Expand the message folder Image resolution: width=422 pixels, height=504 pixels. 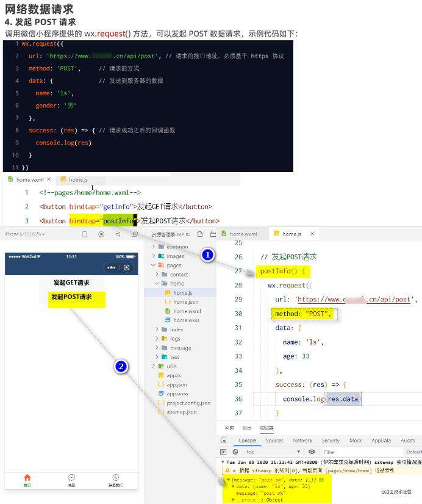pyautogui.click(x=157, y=348)
